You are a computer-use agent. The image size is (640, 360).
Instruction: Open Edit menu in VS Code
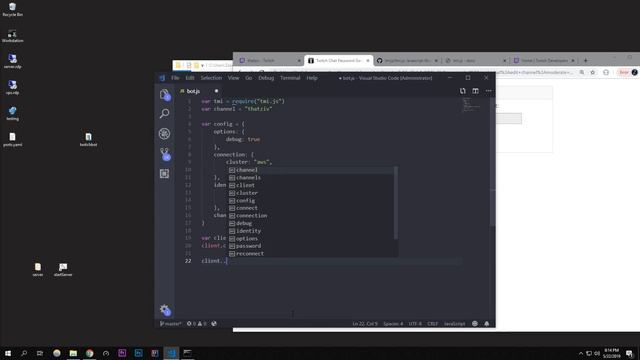[x=190, y=78]
